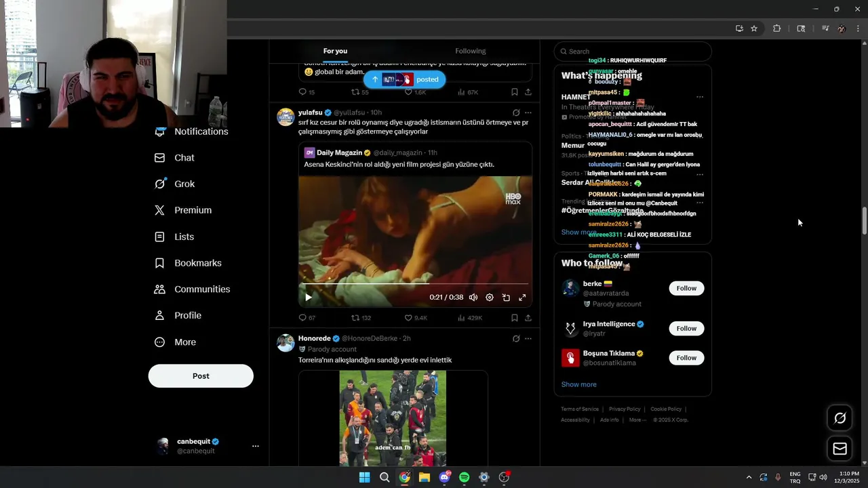Viewport: 868px width, 488px height.
Task: Open Grok from the sidebar
Action: point(174,184)
